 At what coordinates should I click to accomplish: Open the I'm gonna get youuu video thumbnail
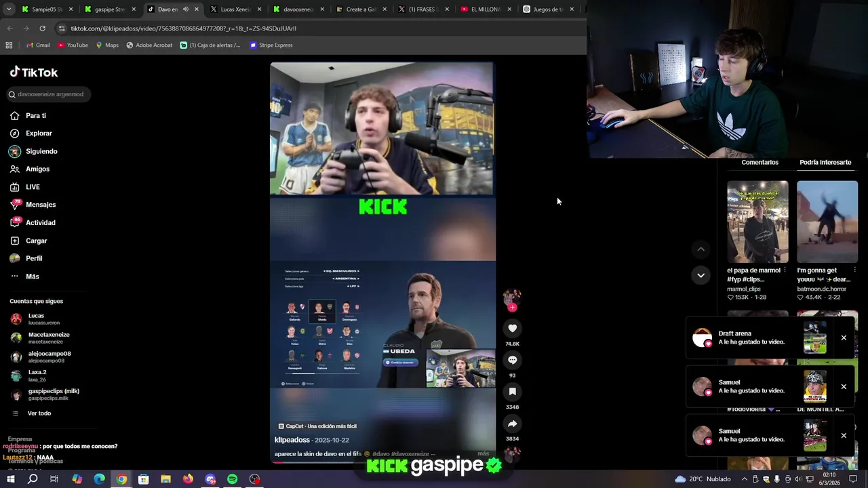pos(827,222)
